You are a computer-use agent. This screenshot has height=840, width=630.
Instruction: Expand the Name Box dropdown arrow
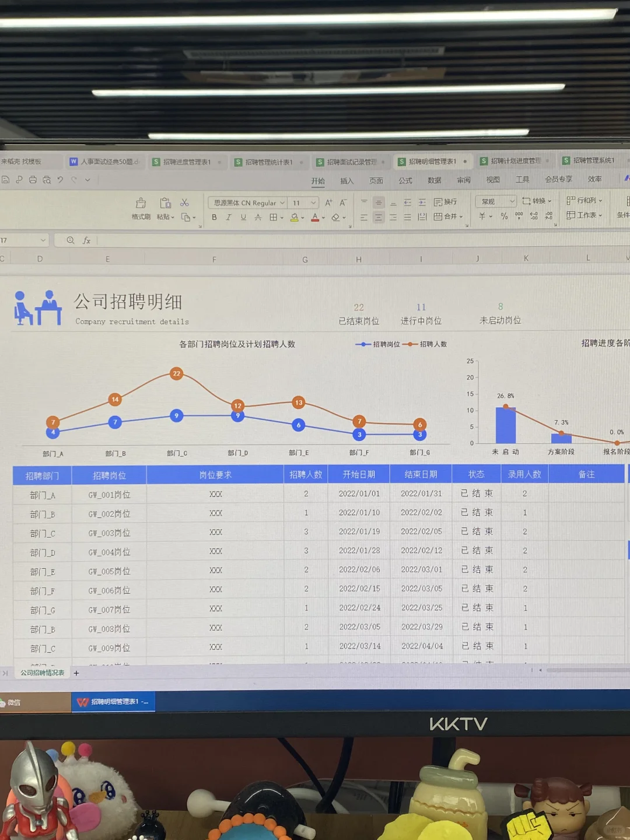43,240
